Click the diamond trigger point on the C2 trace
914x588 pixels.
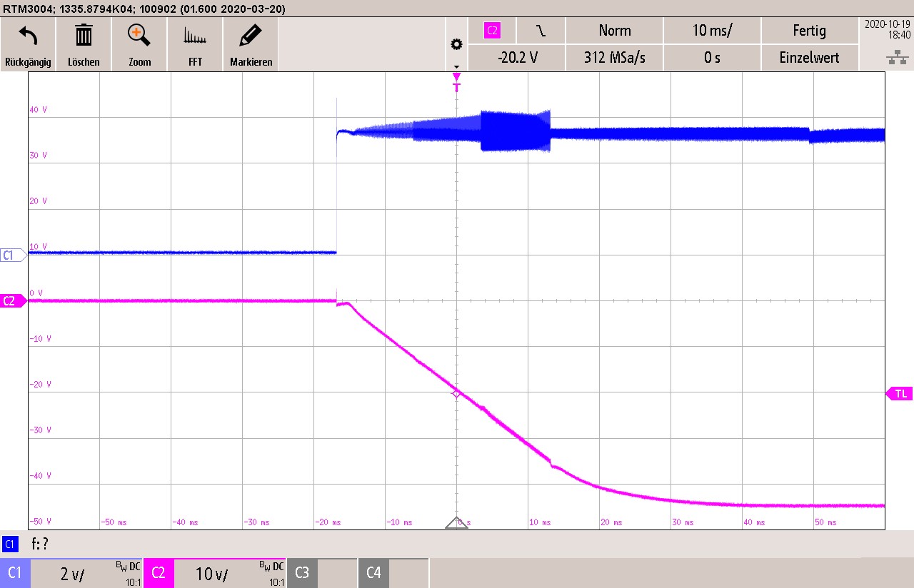point(456,394)
